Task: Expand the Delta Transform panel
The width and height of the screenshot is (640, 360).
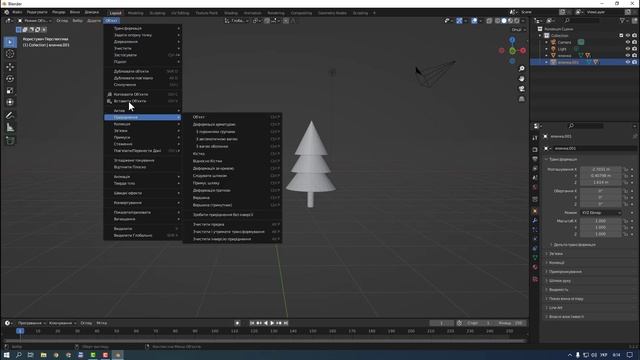Action: tap(574, 244)
